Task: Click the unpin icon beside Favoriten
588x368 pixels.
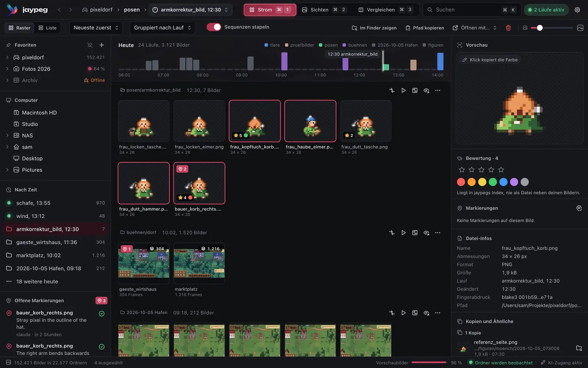Action: (x=90, y=45)
